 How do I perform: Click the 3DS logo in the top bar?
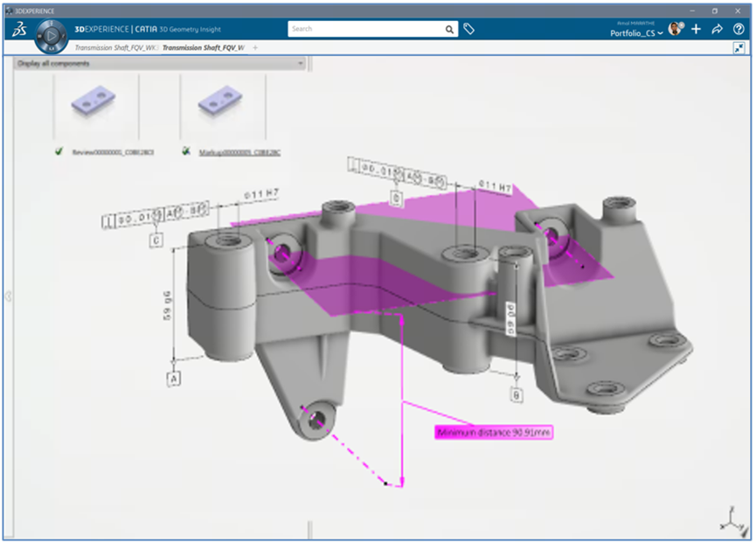tap(19, 30)
